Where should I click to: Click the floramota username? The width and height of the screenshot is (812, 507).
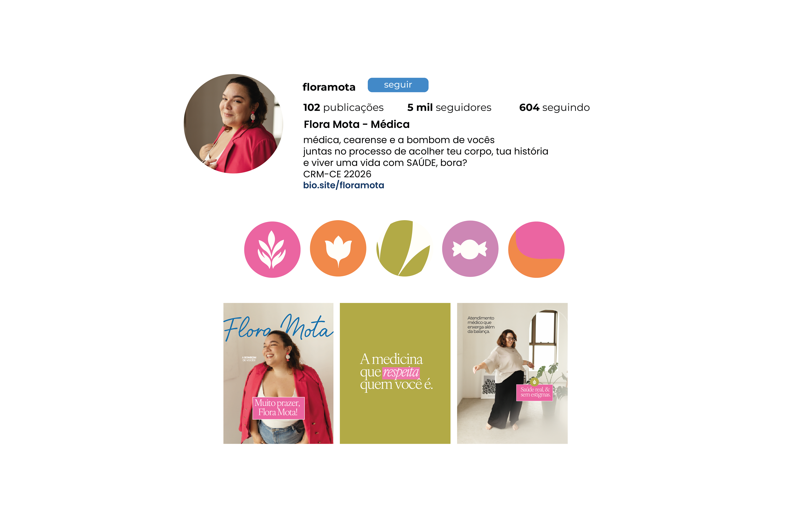click(329, 87)
